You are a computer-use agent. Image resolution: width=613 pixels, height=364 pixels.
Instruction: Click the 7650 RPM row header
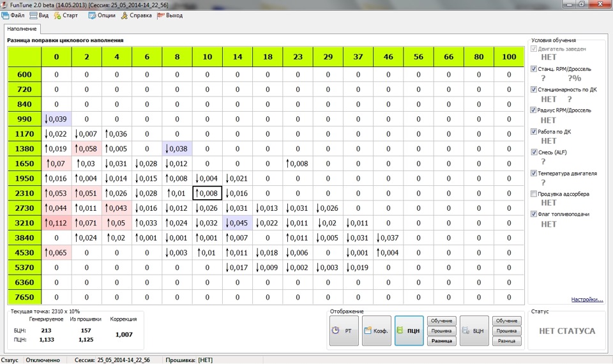pyautogui.click(x=24, y=297)
